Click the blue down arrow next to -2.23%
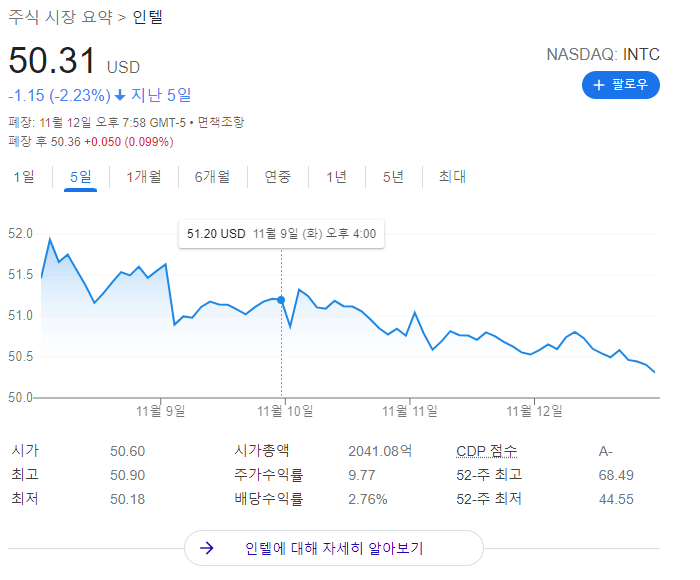The height and width of the screenshot is (580, 700). pos(120,95)
